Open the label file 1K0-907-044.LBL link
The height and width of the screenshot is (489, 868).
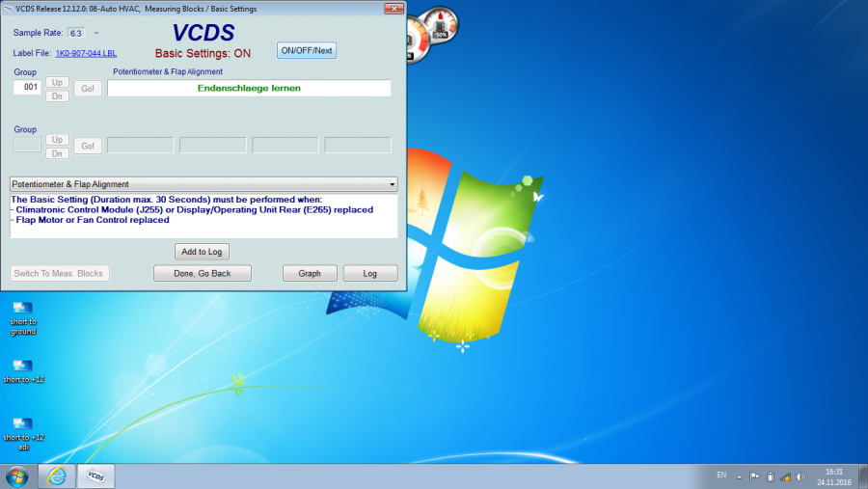click(86, 52)
